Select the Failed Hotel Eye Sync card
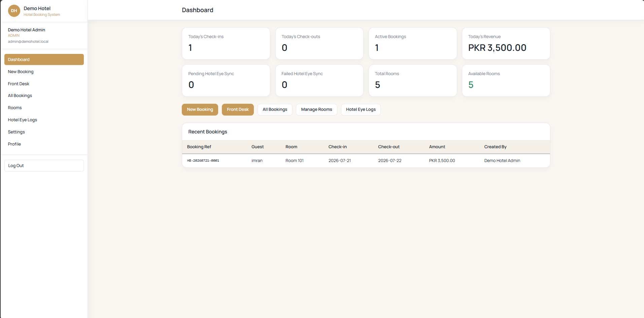This screenshot has width=644, height=318. coord(319,81)
